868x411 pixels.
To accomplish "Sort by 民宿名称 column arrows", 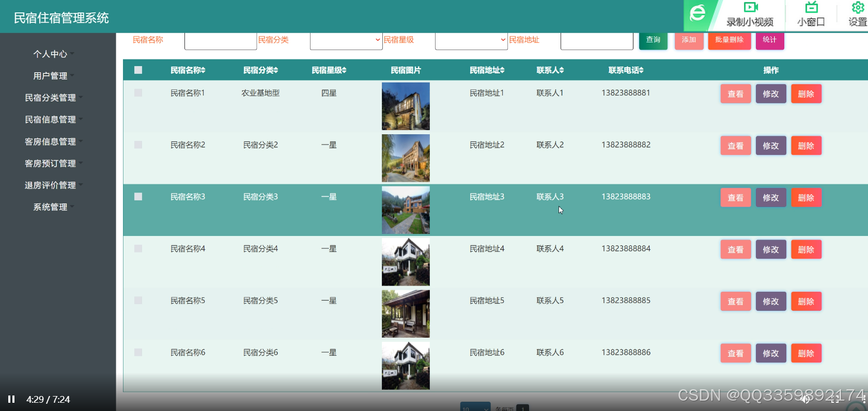I will (x=204, y=70).
